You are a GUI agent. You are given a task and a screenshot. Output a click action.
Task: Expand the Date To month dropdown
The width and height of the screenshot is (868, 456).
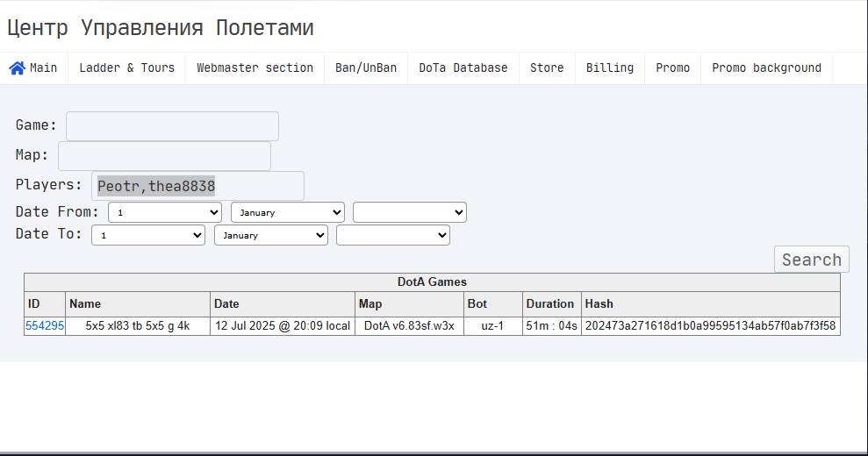(271, 235)
